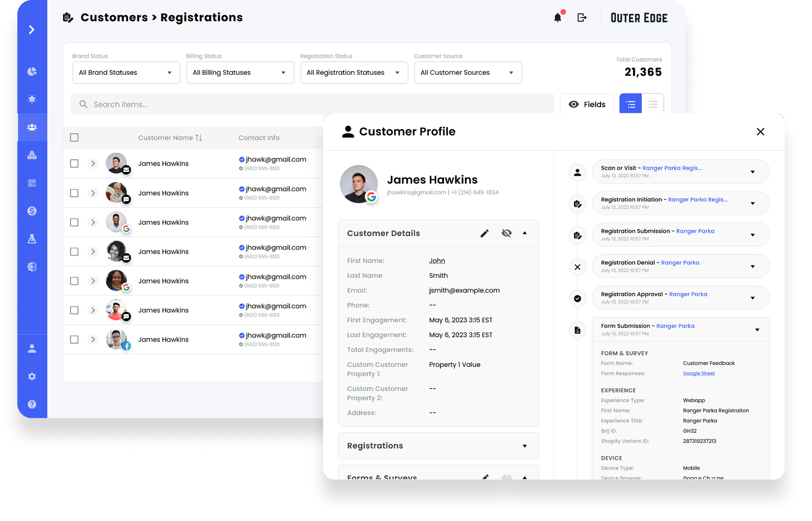
Task: Open the flask lab sidebar icon
Action: [32, 239]
